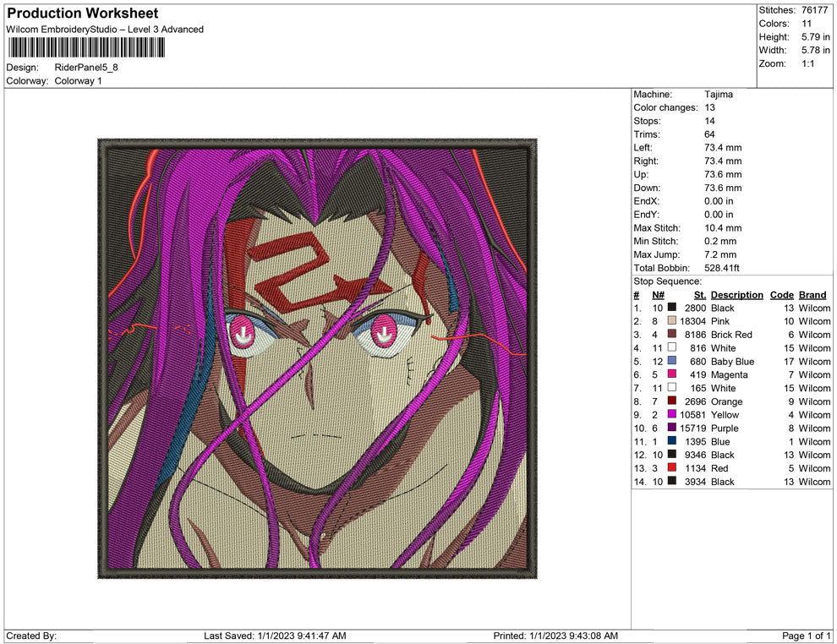Click the 'Description' column header
This screenshot has height=644, width=837.
point(736,295)
